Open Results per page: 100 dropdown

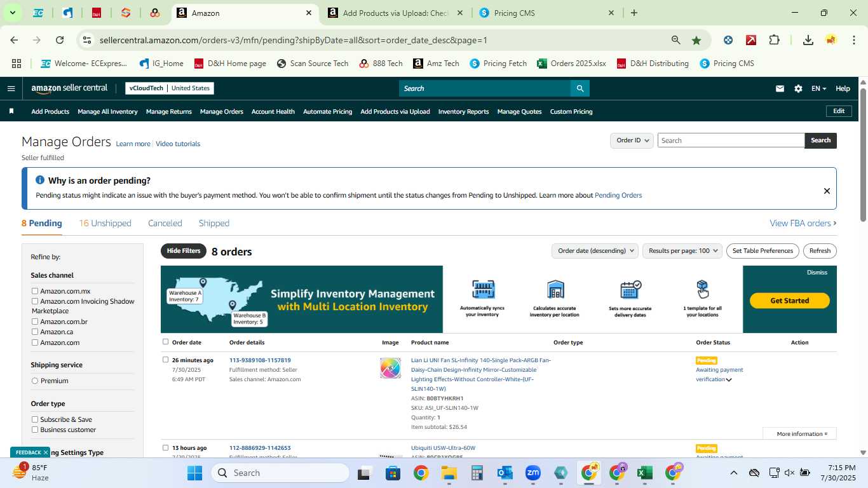(682, 250)
